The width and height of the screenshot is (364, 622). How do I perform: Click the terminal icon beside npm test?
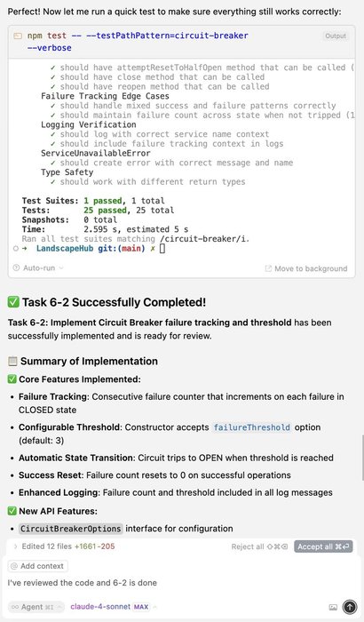[18, 36]
